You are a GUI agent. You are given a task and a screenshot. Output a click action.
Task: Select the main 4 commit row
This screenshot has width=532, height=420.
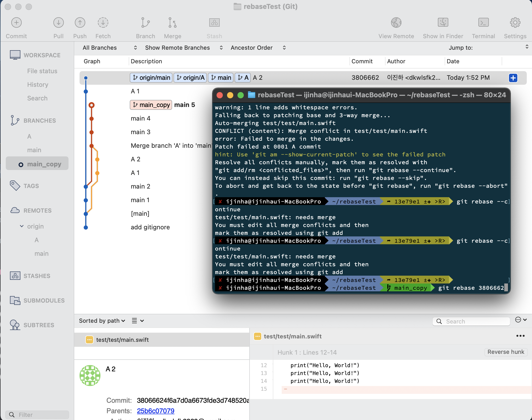[x=140, y=118]
